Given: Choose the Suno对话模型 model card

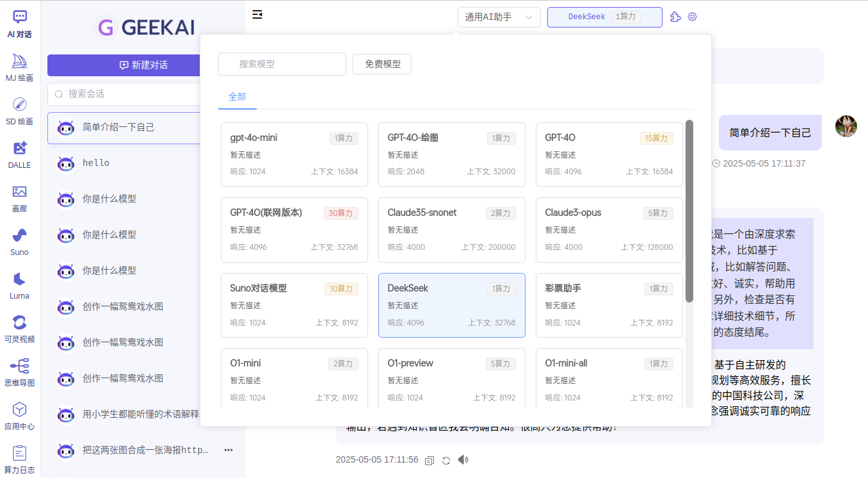Looking at the screenshot, I should tap(294, 305).
